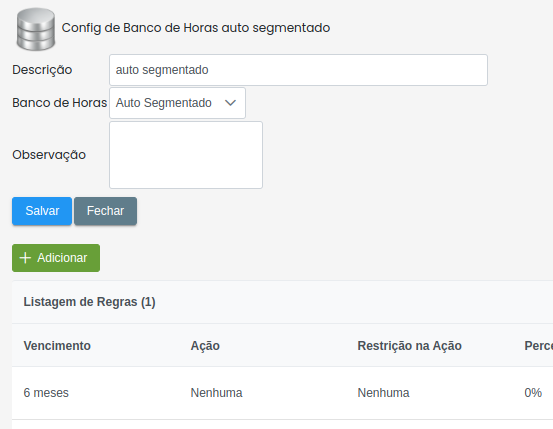
Task: Click the Descrição label
Action: (42, 70)
